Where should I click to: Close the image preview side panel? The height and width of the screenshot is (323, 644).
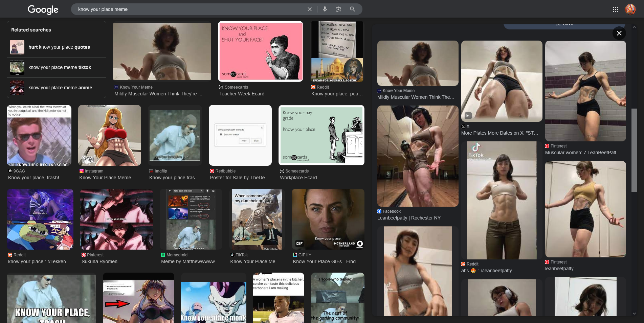tap(619, 33)
